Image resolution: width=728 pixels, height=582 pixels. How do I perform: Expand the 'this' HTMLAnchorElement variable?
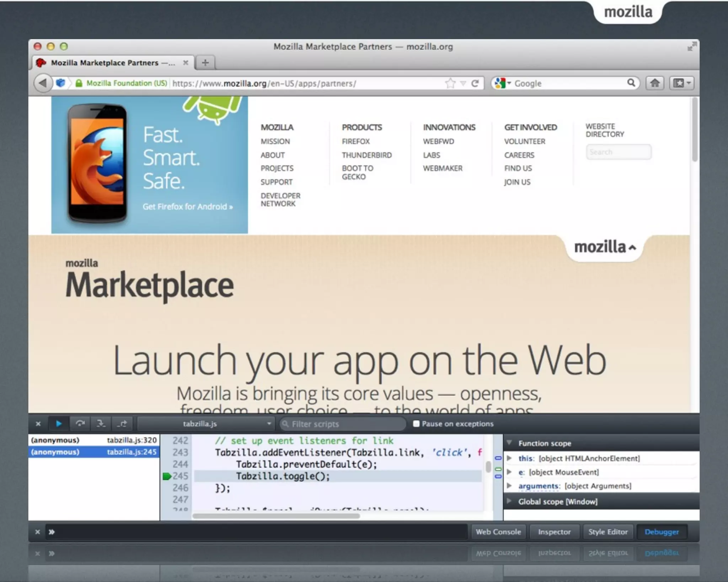[509, 458]
